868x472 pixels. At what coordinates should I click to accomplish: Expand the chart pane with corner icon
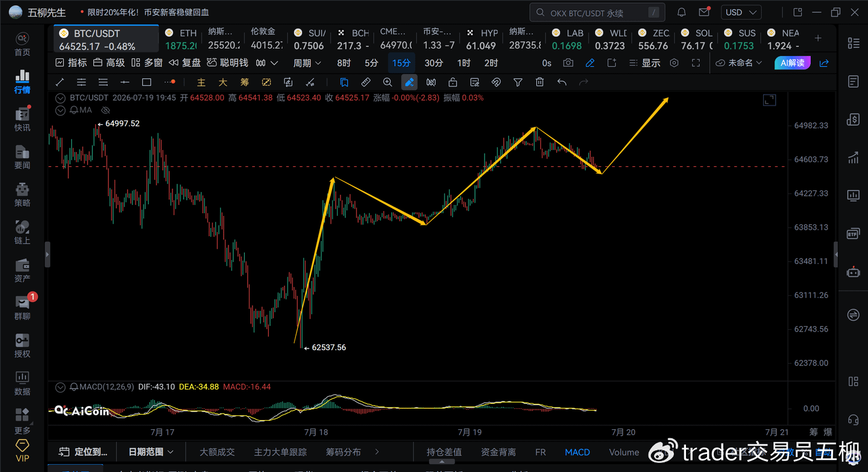click(x=769, y=100)
